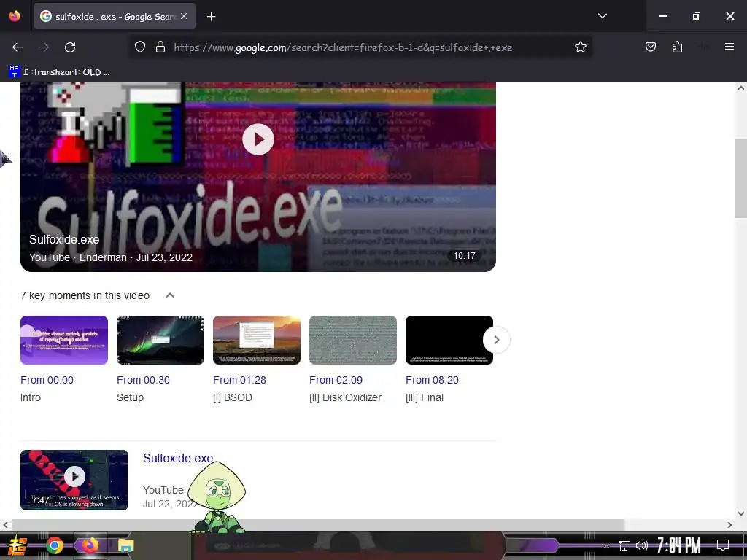Go back to the previous page
This screenshot has height=560, width=747.
click(x=18, y=47)
